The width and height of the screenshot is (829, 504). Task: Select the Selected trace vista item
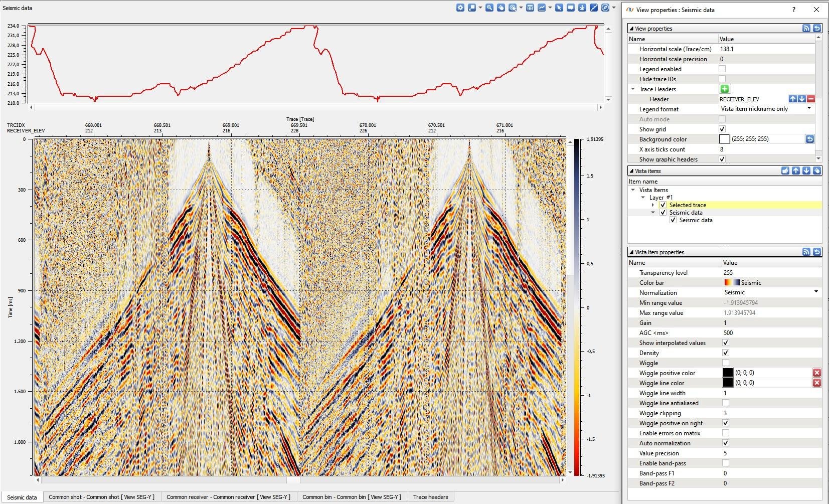687,205
